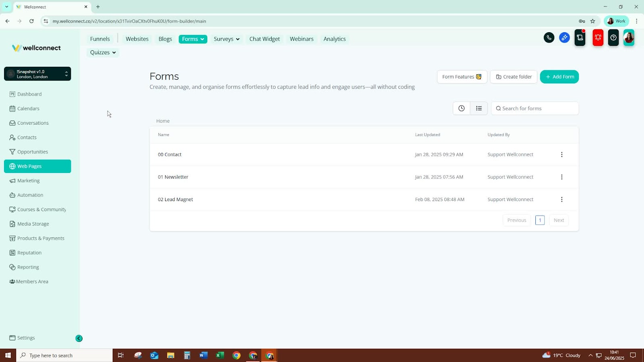Open Automation in the sidebar
This screenshot has width=644, height=362.
tap(37, 195)
